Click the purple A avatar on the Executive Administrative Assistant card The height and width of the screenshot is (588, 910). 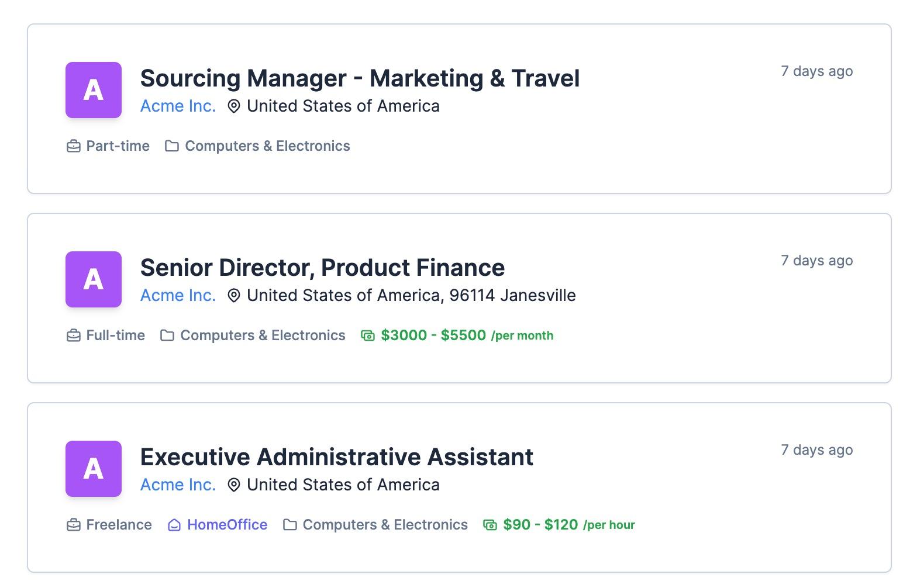tap(93, 469)
